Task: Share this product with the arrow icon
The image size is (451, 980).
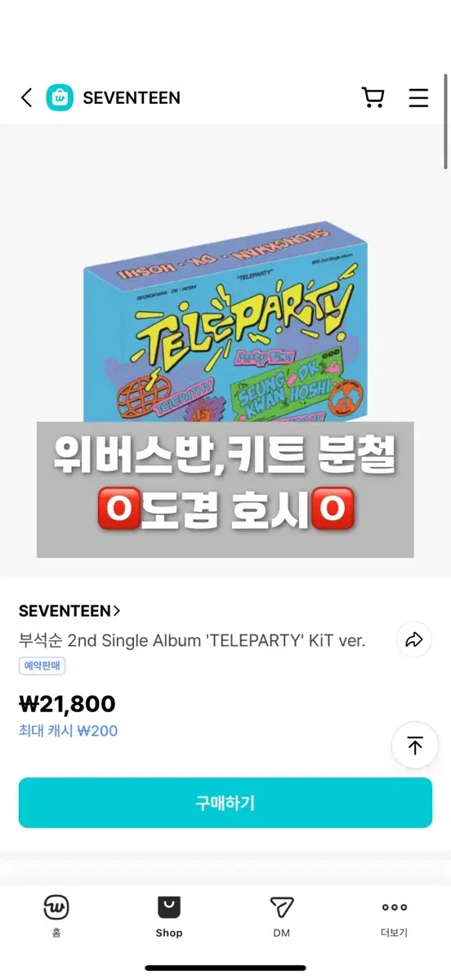Action: [414, 640]
